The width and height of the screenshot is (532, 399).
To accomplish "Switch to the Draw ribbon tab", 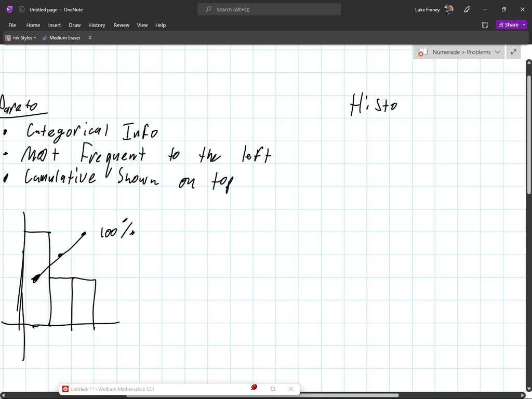I will [x=74, y=24].
